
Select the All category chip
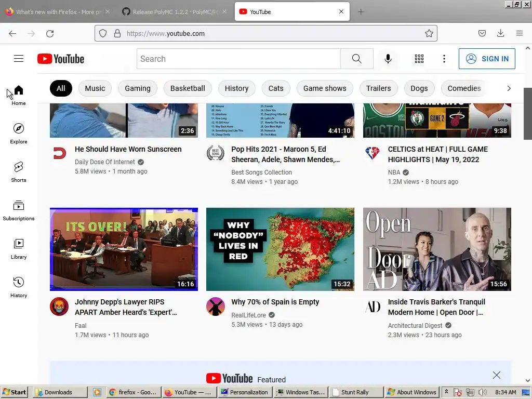pos(61,88)
